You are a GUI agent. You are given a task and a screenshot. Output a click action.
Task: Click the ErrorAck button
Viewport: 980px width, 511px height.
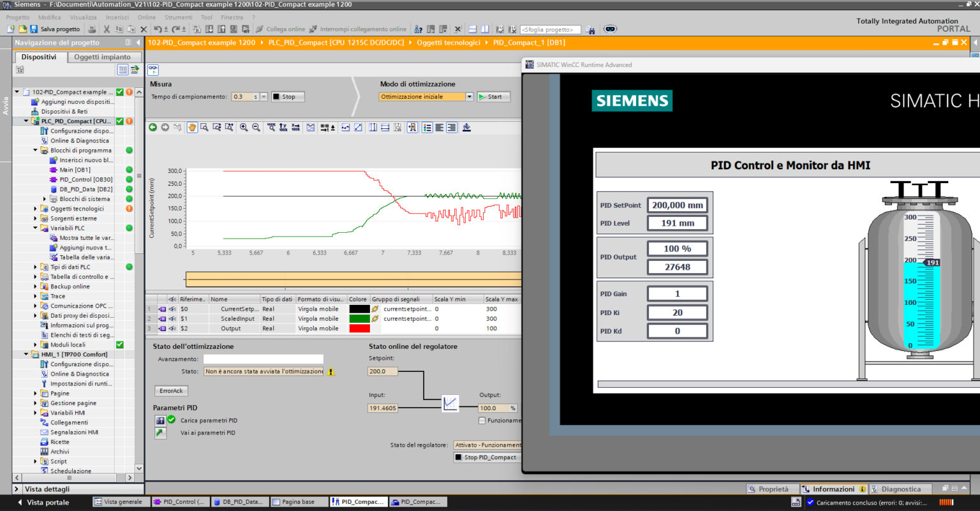171,391
